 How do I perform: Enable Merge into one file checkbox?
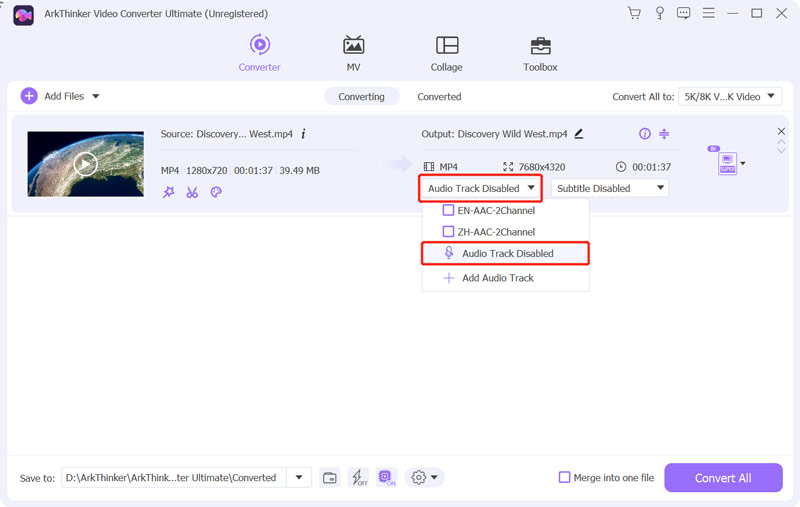(564, 477)
